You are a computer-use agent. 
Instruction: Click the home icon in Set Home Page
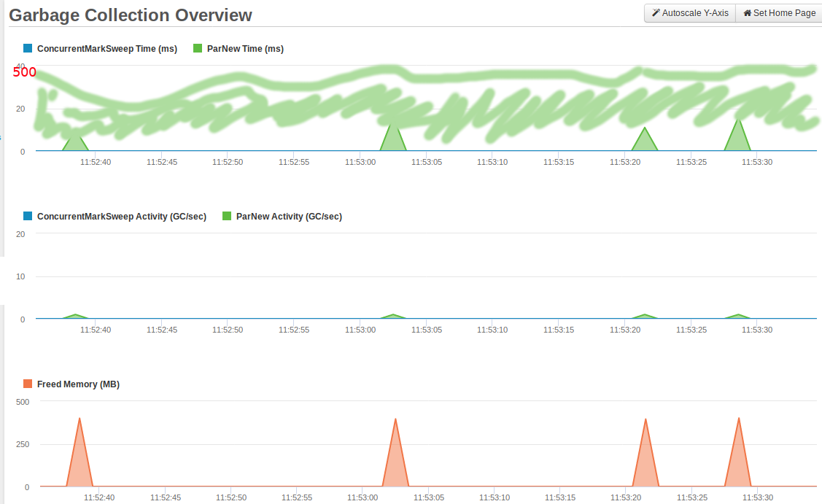(748, 12)
